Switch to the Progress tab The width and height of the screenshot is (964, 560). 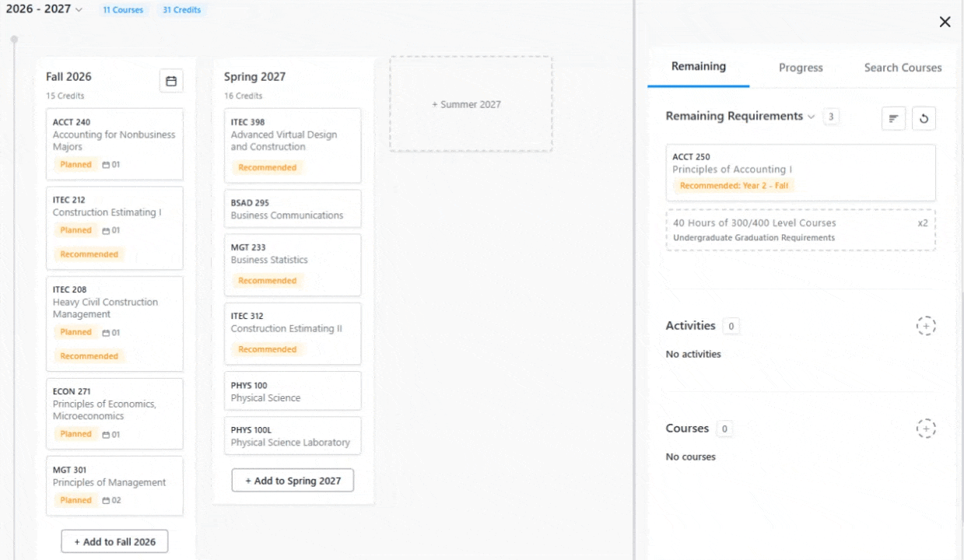pyautogui.click(x=801, y=68)
